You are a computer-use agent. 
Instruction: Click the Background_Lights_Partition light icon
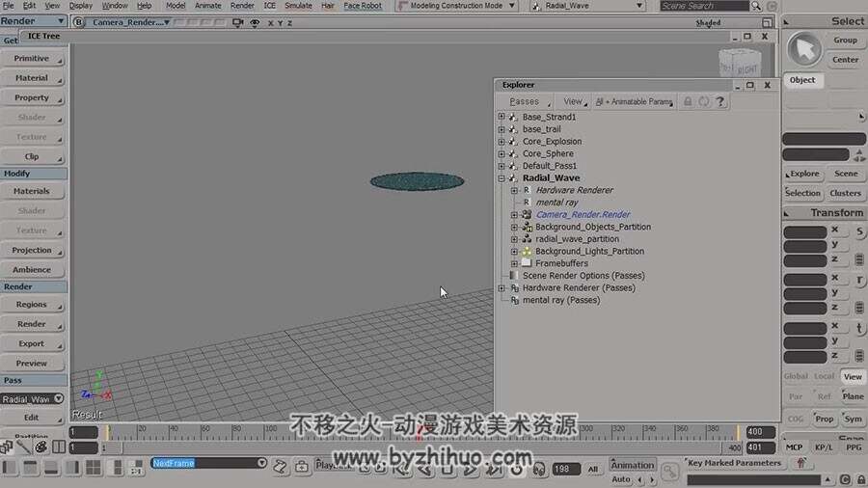coord(527,251)
